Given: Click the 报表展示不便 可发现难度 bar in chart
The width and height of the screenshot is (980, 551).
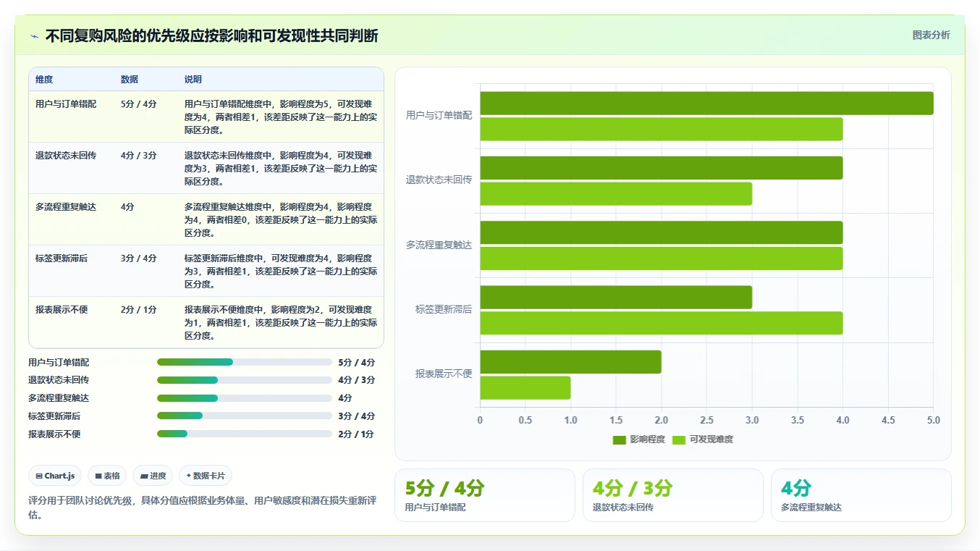Looking at the screenshot, I should [525, 388].
